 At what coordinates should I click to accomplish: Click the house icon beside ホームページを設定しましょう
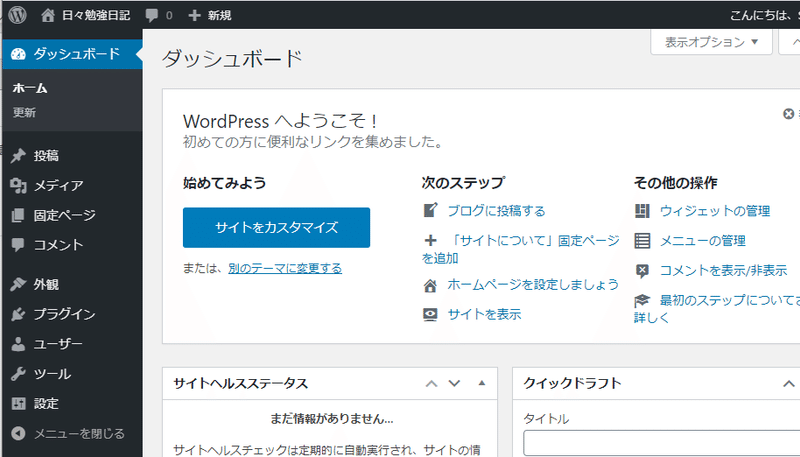[x=430, y=286]
